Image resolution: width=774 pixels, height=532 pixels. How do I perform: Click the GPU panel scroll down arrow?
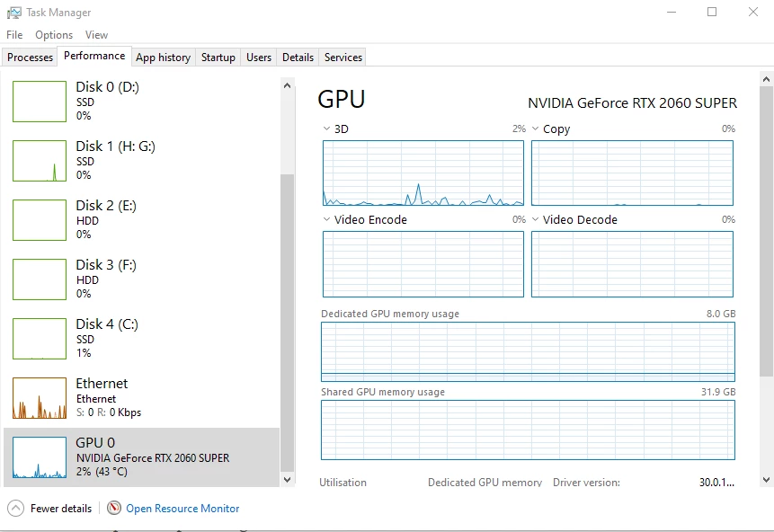point(766,480)
